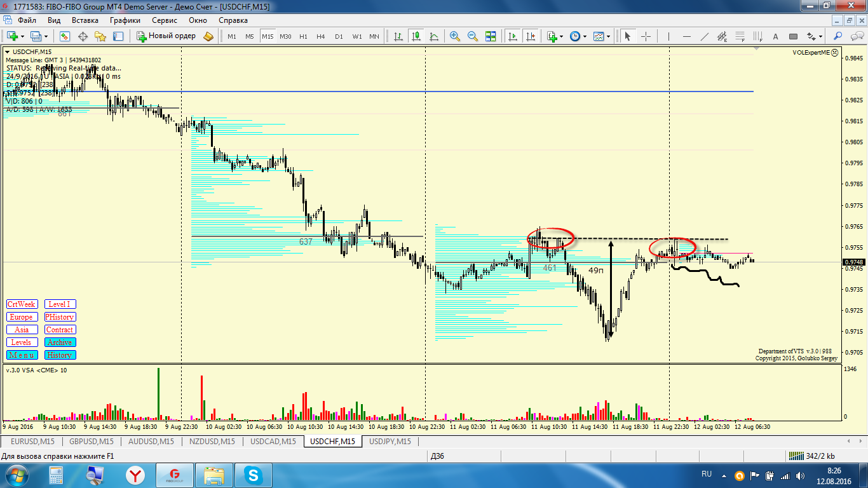Switch to the EURUSD,M15 chart tab
Image resolution: width=868 pixels, height=488 pixels.
tap(33, 441)
